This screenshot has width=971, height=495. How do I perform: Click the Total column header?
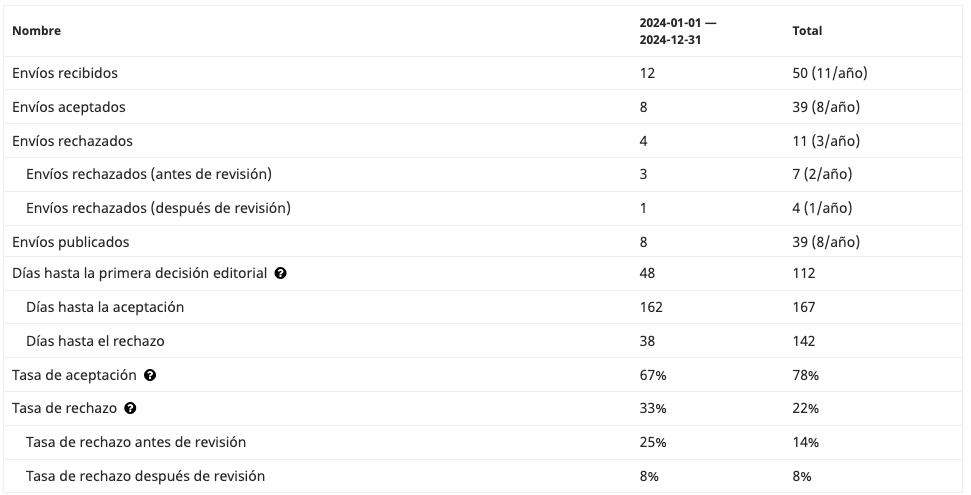point(807,31)
